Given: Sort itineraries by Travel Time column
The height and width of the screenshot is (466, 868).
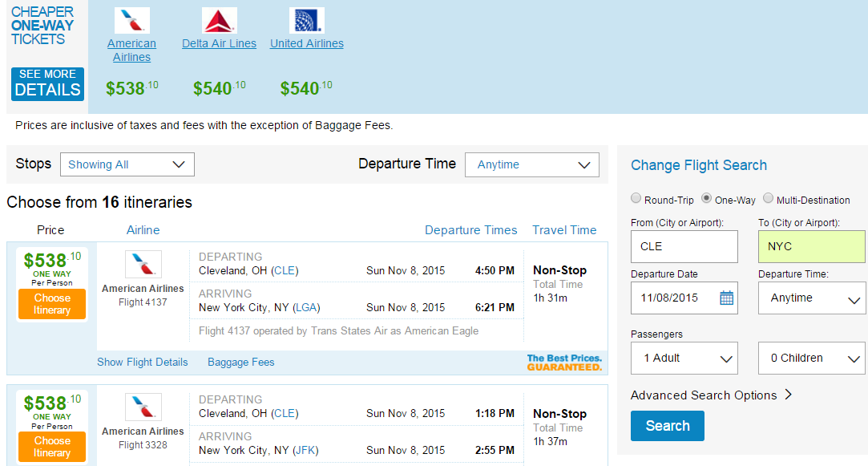Looking at the screenshot, I should pyautogui.click(x=565, y=230).
